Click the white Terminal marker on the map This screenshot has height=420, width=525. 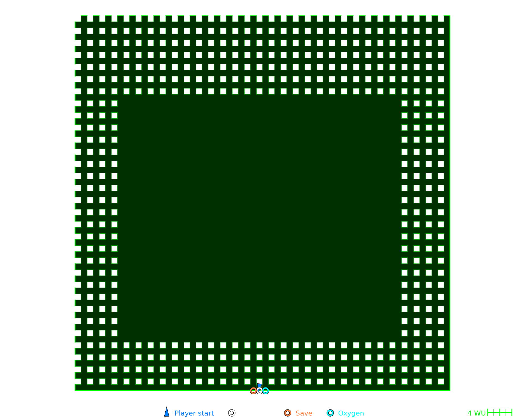pyautogui.click(x=259, y=391)
